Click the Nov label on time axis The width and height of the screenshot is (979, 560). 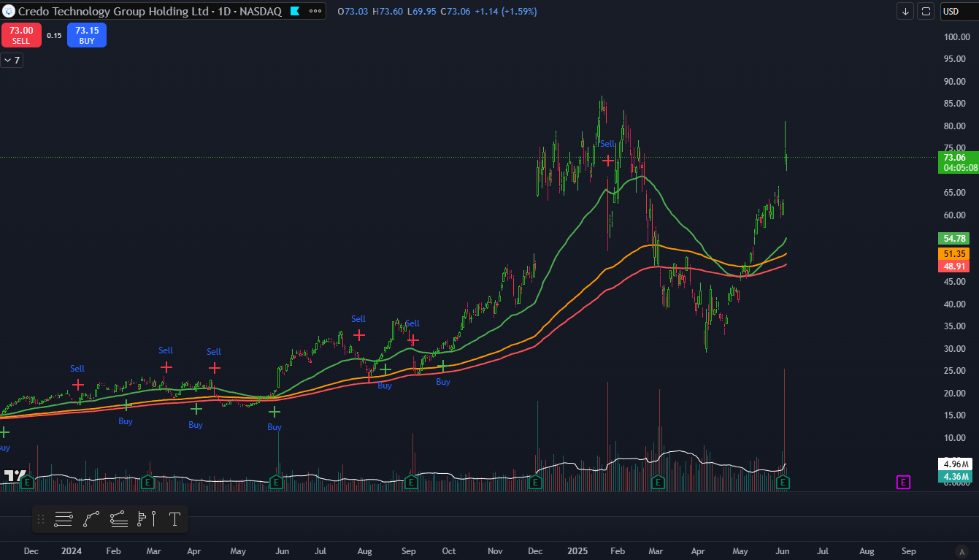click(495, 551)
